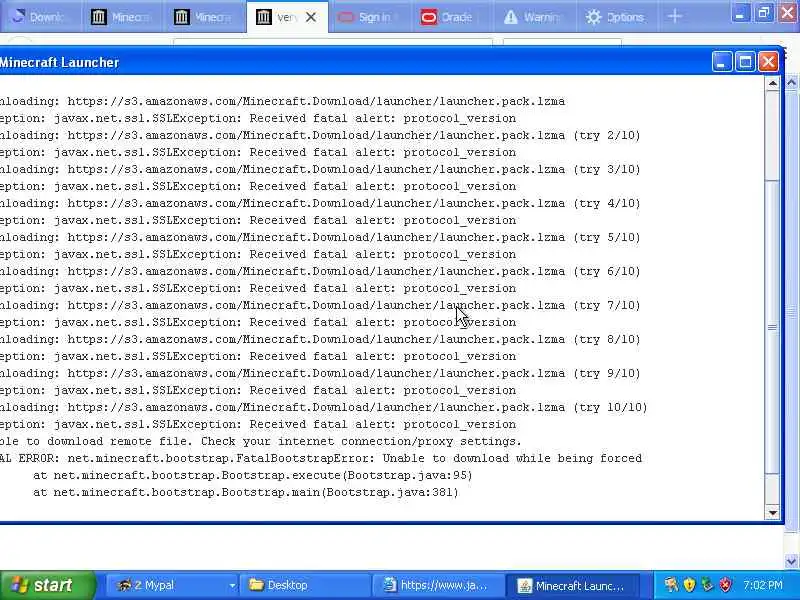Click the Warning triangle icon

(x=510, y=17)
